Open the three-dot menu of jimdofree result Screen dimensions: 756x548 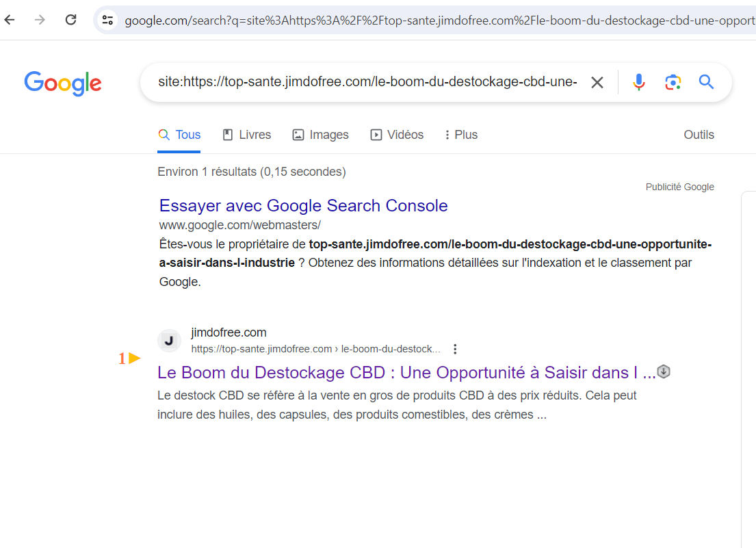coord(455,349)
